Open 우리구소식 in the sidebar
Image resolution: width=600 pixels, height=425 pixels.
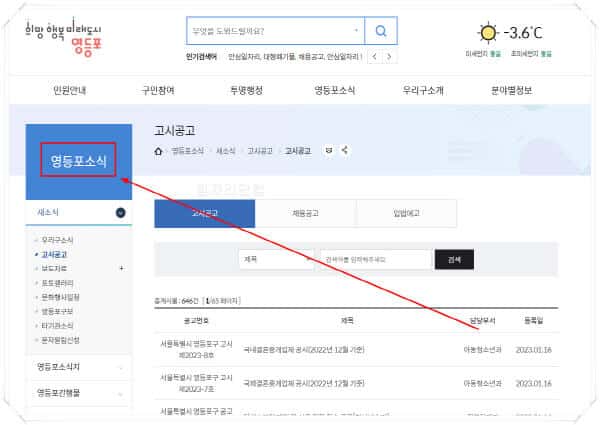tap(57, 240)
